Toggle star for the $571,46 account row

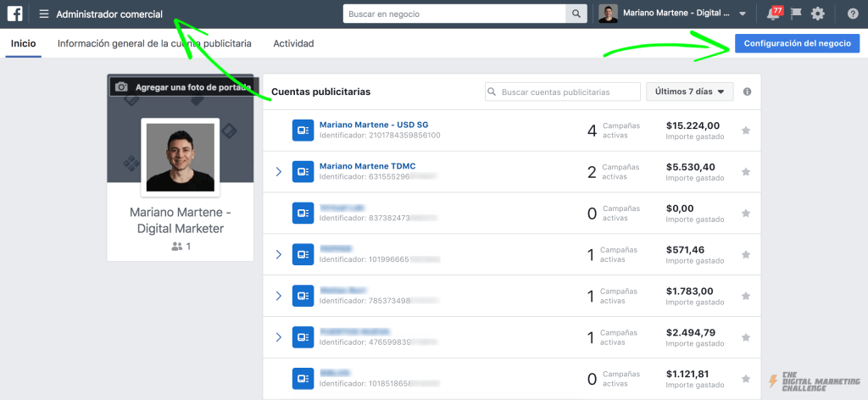click(746, 254)
